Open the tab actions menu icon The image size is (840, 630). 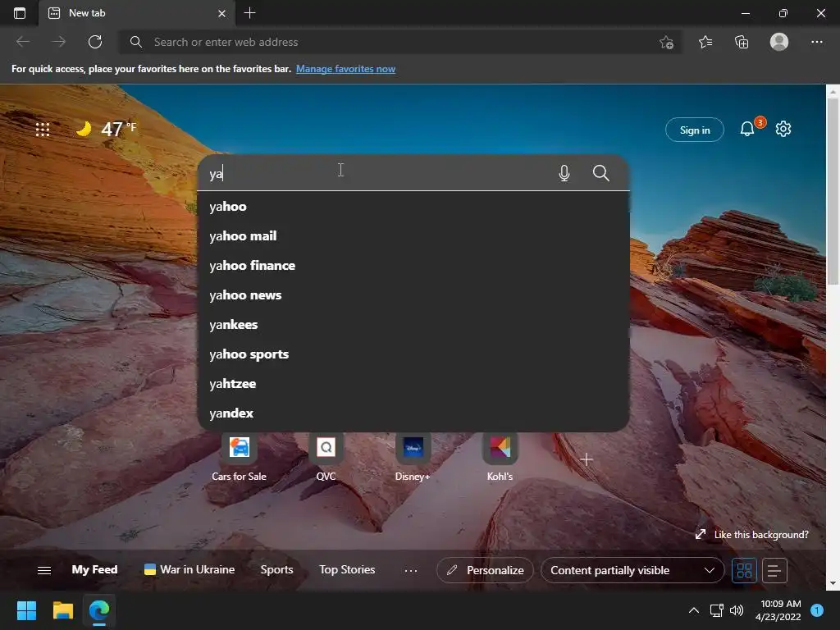click(20, 13)
